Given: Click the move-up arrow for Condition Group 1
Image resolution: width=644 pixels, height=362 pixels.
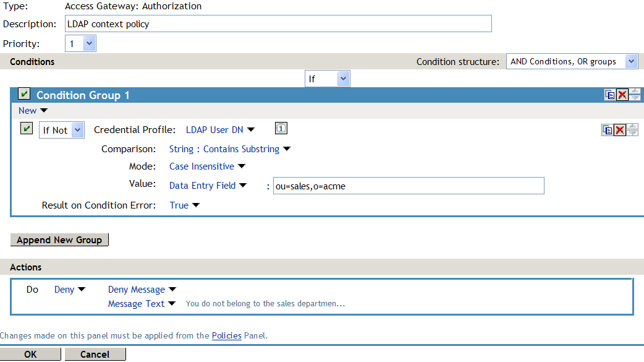Looking at the screenshot, I should (635, 91).
